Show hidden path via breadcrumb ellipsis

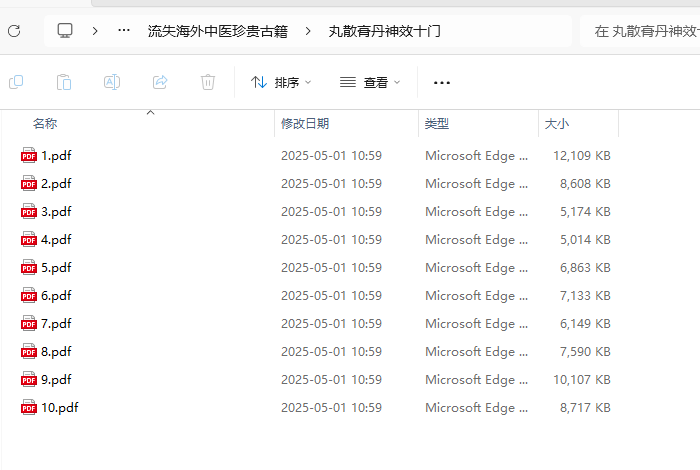click(124, 31)
